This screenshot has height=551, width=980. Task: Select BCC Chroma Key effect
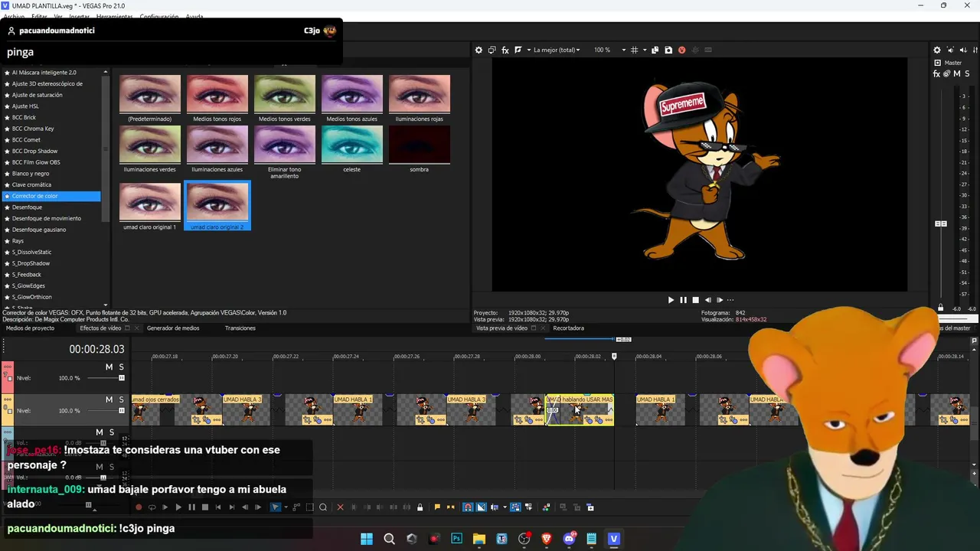pyautogui.click(x=33, y=129)
